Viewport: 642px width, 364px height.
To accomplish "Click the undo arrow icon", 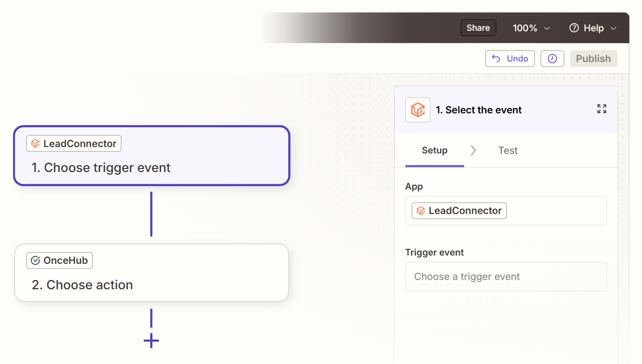I will [496, 59].
